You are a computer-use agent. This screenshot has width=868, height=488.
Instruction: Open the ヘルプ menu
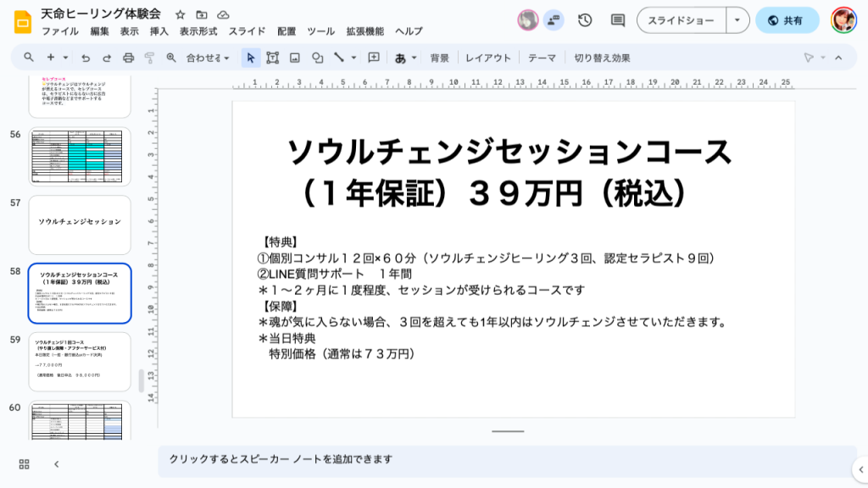pos(409,31)
